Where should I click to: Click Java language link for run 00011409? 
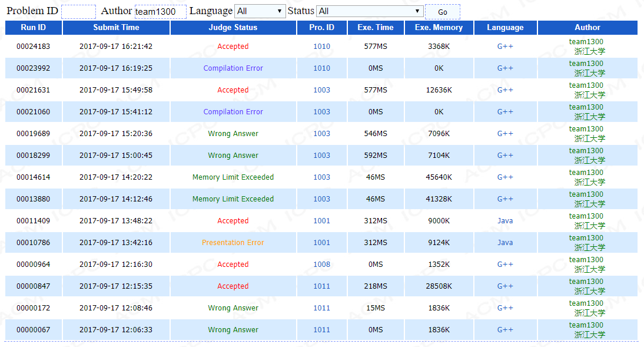(505, 221)
